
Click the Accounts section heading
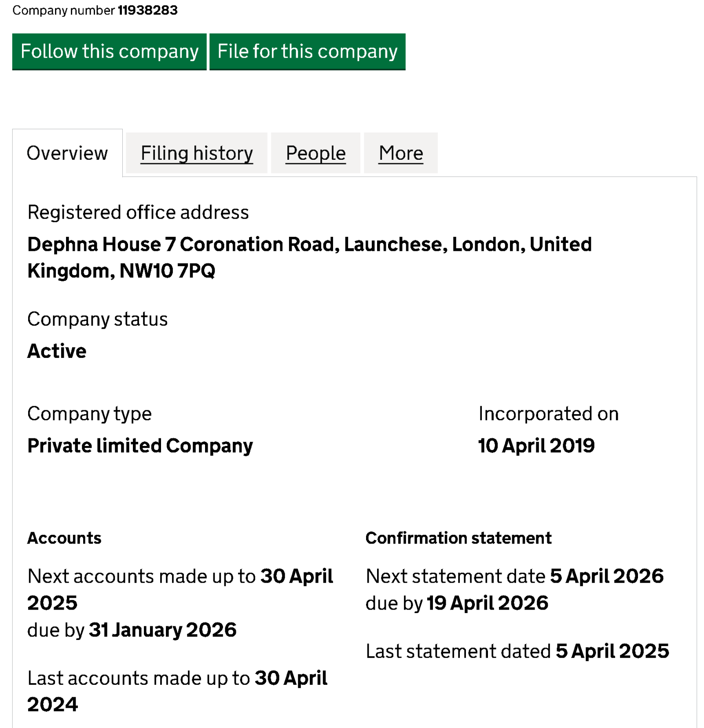(64, 538)
